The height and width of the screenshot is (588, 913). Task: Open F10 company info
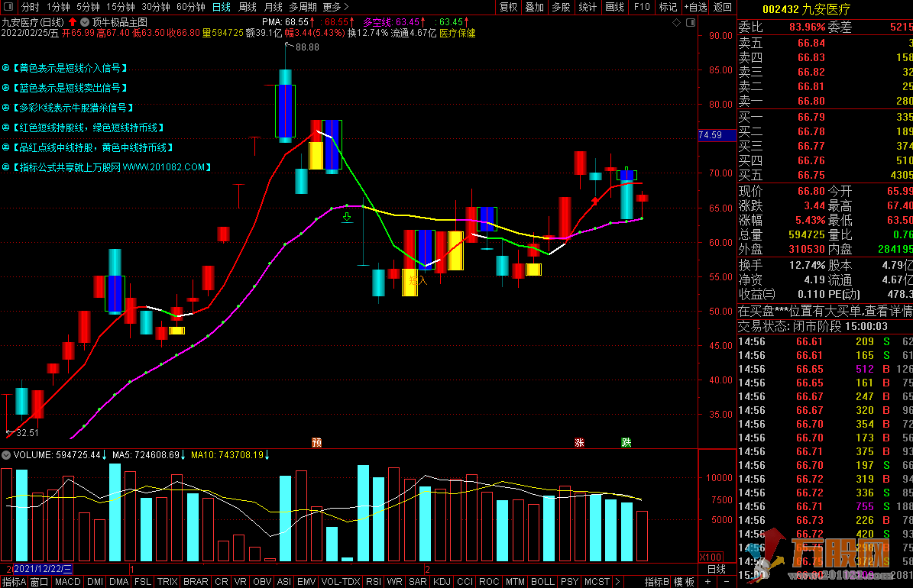click(642, 7)
